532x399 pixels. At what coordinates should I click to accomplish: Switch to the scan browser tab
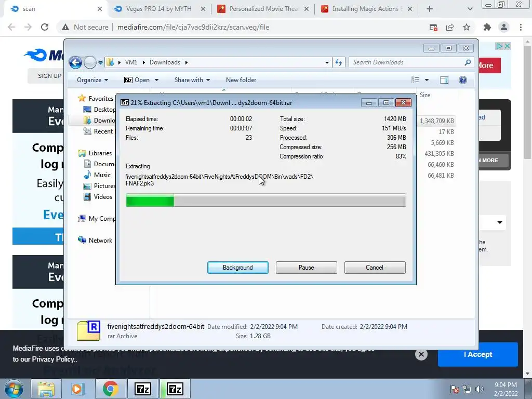[x=56, y=9]
